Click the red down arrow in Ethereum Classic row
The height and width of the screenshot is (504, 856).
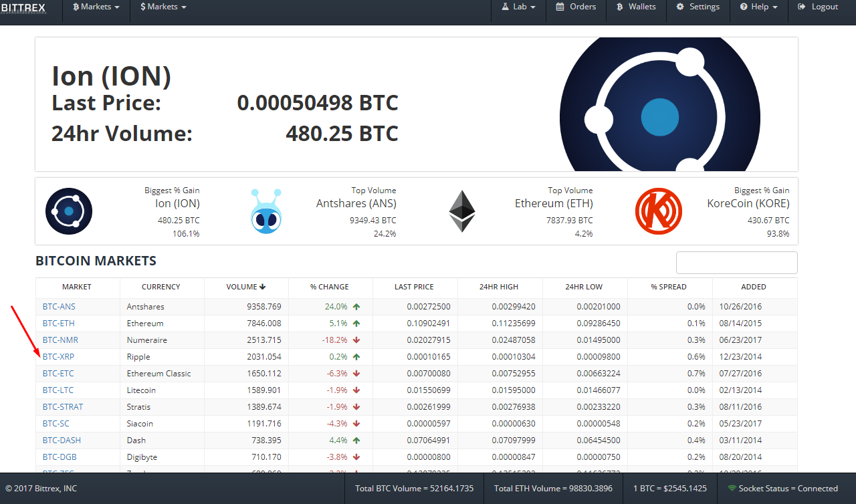point(356,374)
